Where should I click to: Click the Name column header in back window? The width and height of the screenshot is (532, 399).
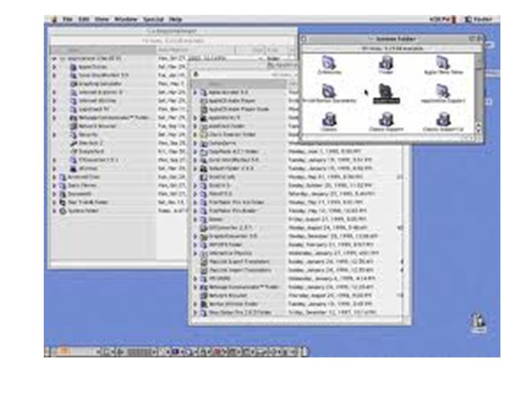click(103, 50)
